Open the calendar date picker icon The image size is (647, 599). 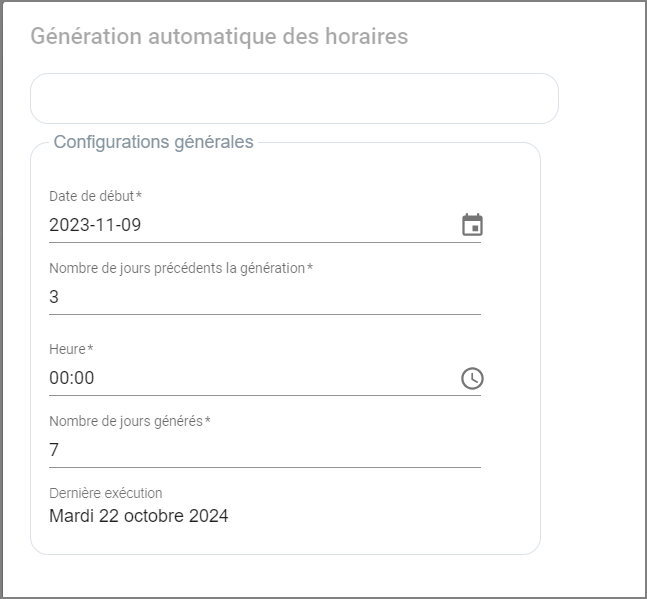point(472,225)
